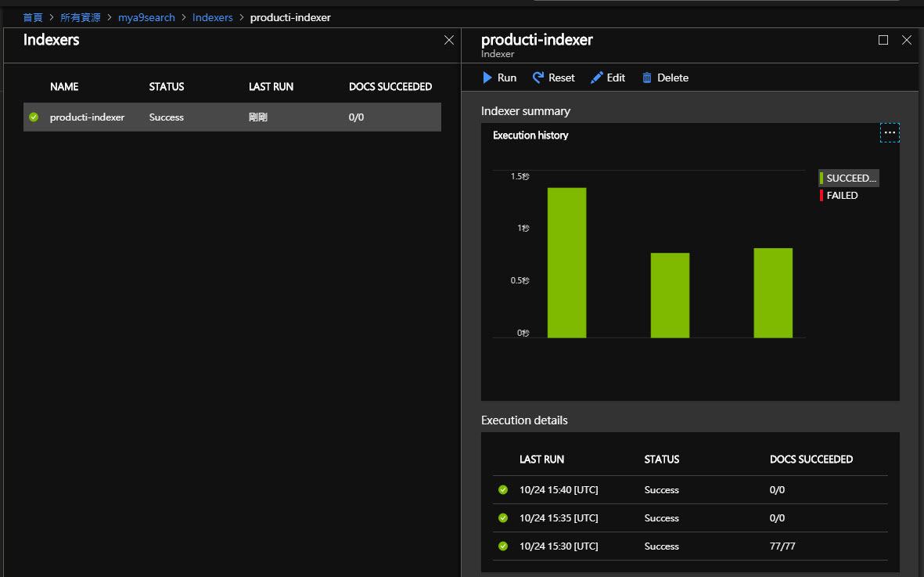Click the 77/77 docs succeeded value

click(x=782, y=546)
